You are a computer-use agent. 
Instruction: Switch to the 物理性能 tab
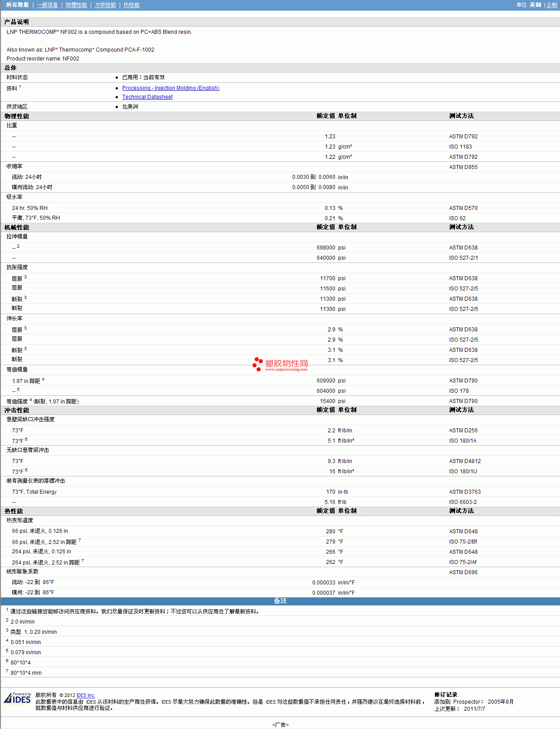click(76, 5)
